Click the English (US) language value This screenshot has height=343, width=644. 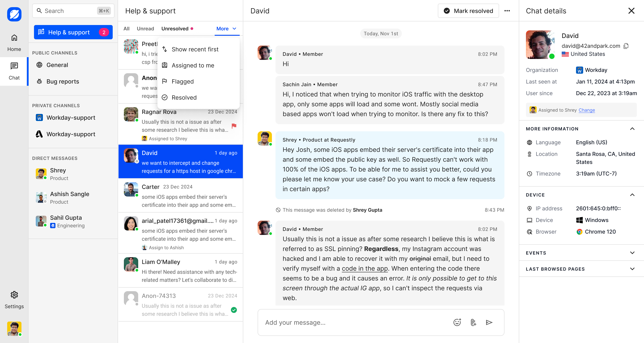point(591,142)
